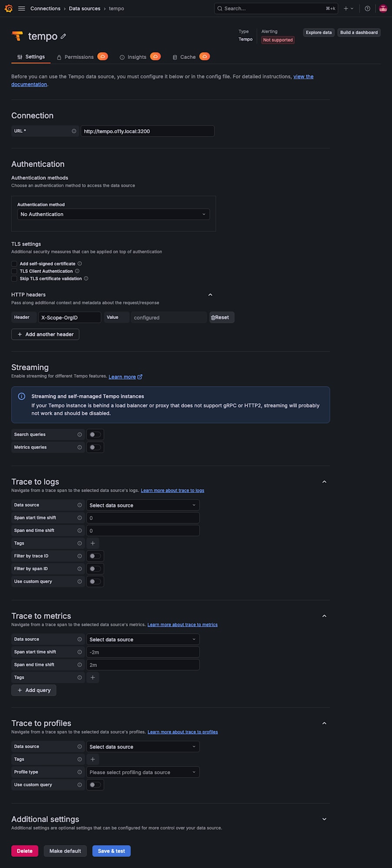Open Learn more about trace to logs link
Image resolution: width=392 pixels, height=868 pixels.
click(x=172, y=490)
